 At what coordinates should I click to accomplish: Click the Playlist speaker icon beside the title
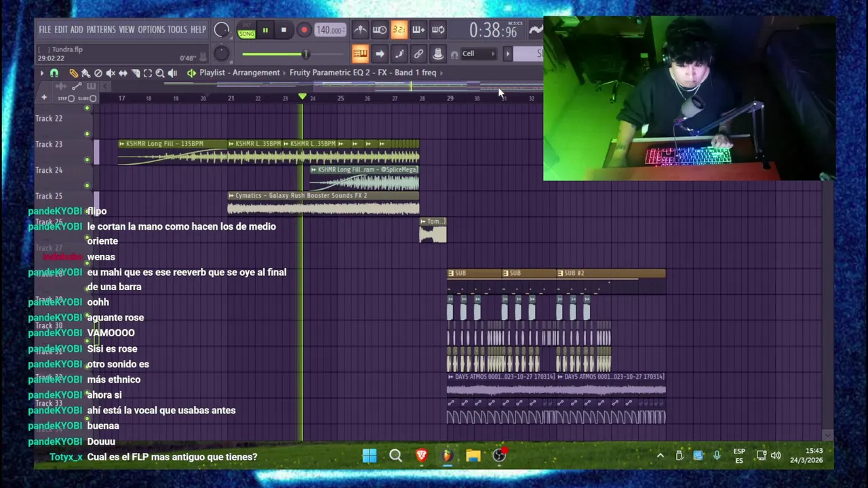191,73
